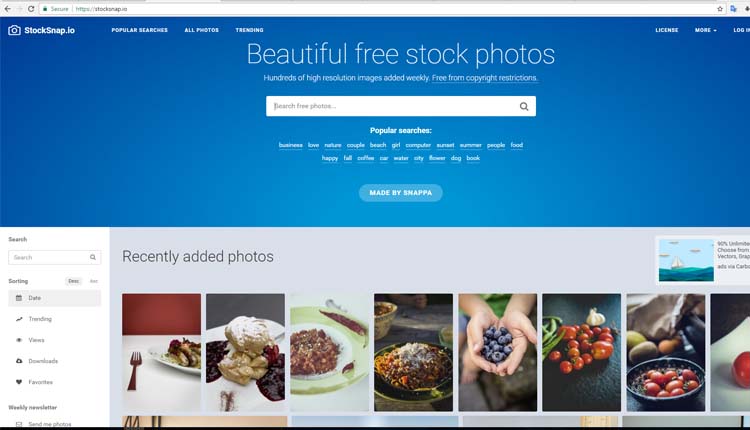The width and height of the screenshot is (750, 430).
Task: Open the Trending nav item
Action: [x=249, y=30]
